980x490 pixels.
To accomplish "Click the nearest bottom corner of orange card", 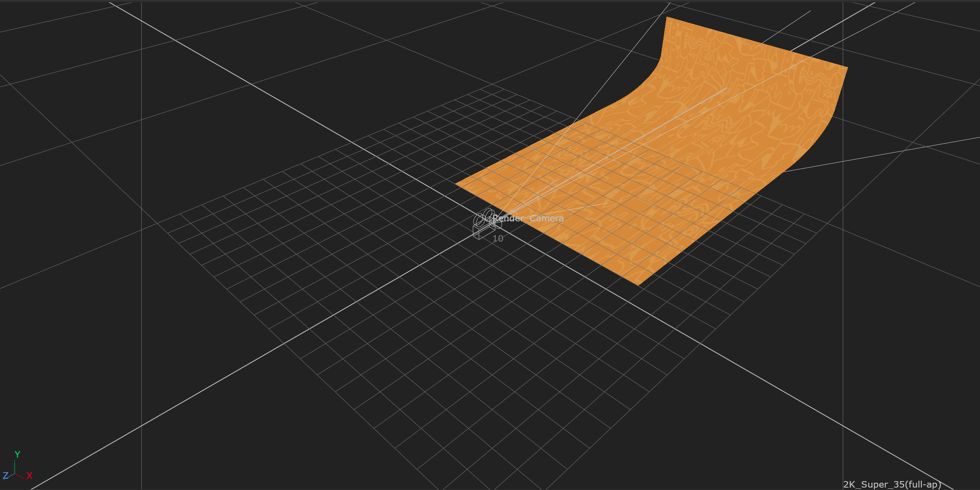I will 639,285.
